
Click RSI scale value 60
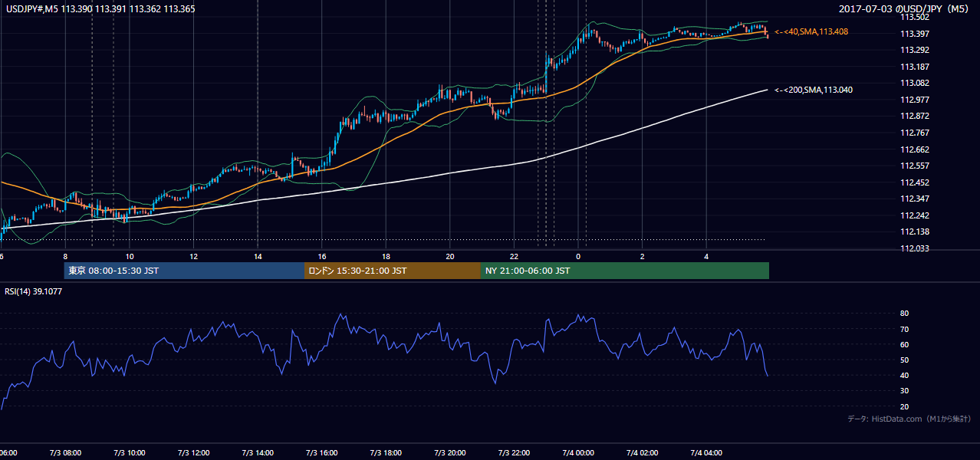[x=904, y=344]
